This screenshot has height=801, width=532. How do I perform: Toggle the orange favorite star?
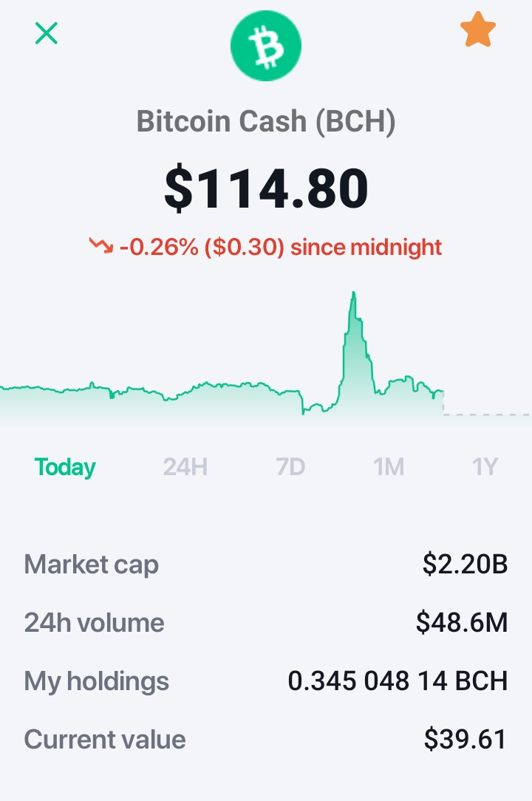point(478,30)
